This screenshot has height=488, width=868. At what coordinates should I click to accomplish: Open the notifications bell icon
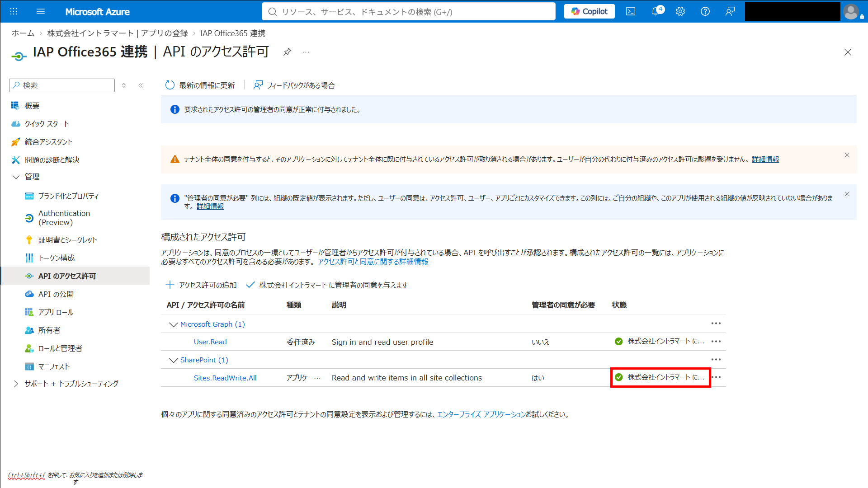(656, 11)
